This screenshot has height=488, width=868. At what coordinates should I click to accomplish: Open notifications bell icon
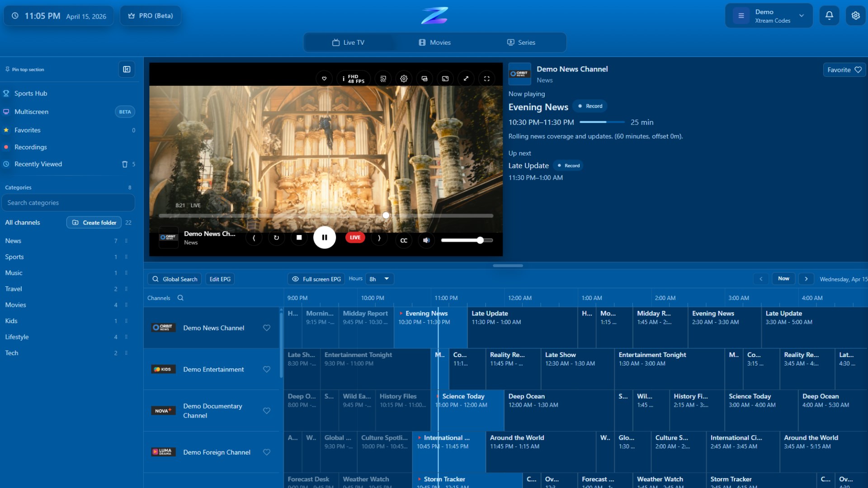(830, 15)
